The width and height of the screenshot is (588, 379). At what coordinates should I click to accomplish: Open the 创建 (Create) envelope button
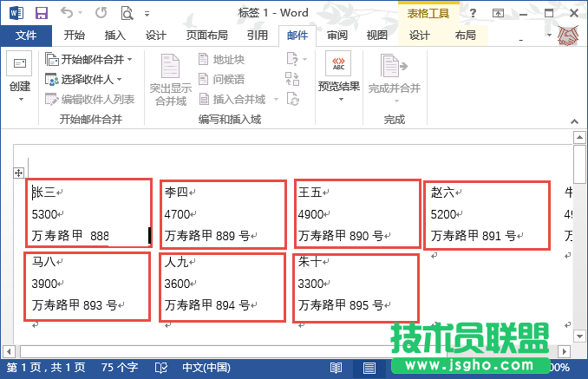(19, 78)
